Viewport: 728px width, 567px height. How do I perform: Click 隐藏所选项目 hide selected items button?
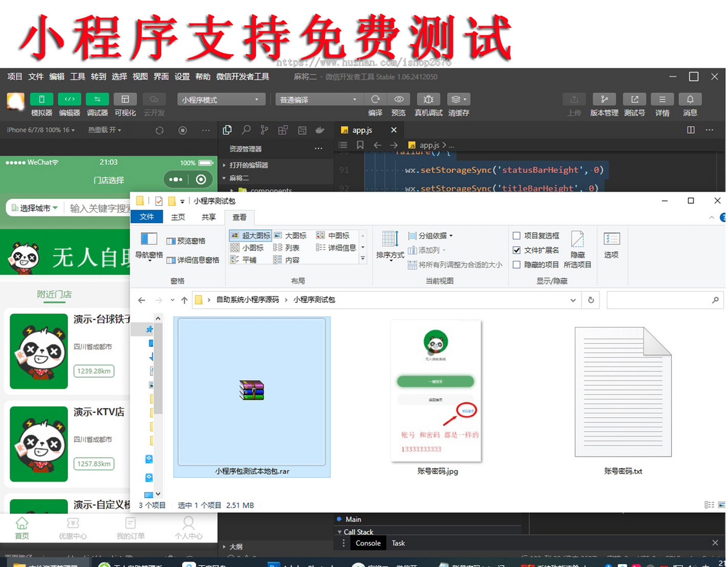pos(578,249)
